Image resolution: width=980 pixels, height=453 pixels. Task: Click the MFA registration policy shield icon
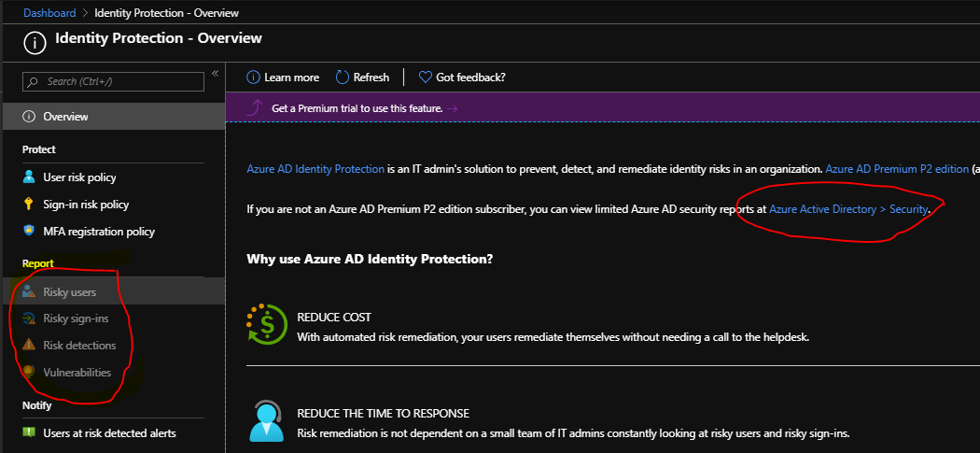[x=28, y=231]
